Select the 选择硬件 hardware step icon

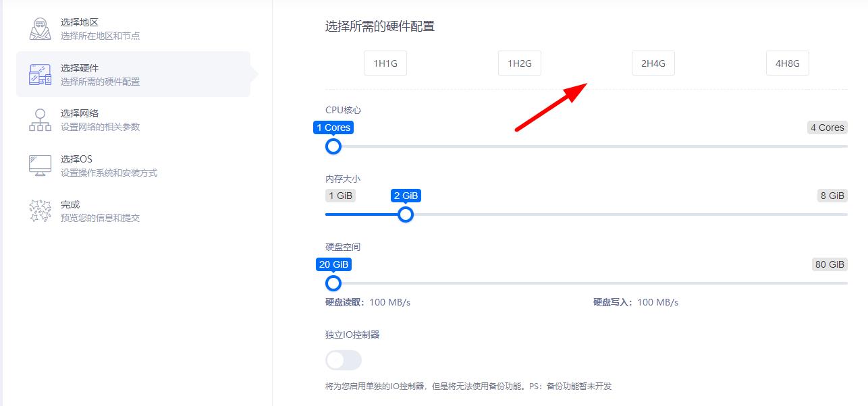pyautogui.click(x=40, y=74)
